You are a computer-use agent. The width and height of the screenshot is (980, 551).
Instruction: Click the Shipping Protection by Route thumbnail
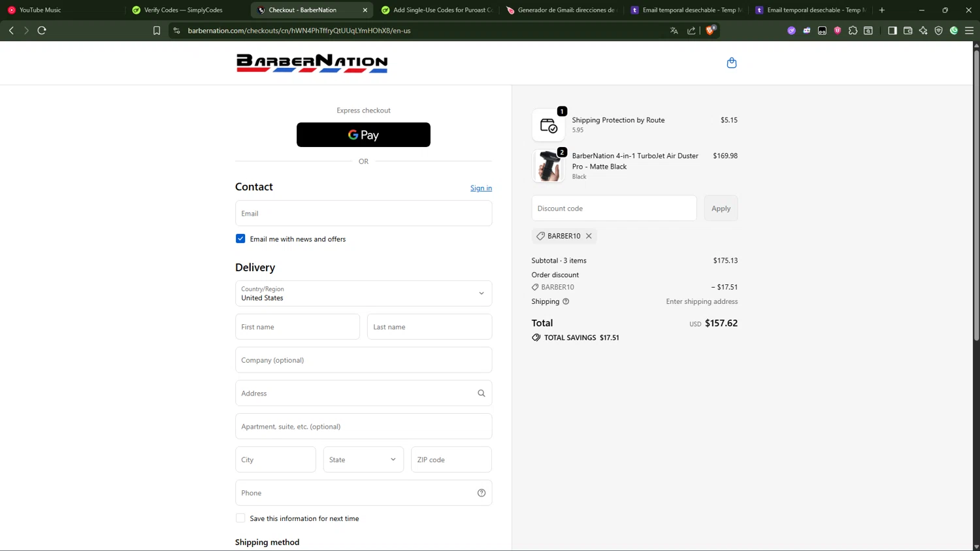tap(548, 125)
